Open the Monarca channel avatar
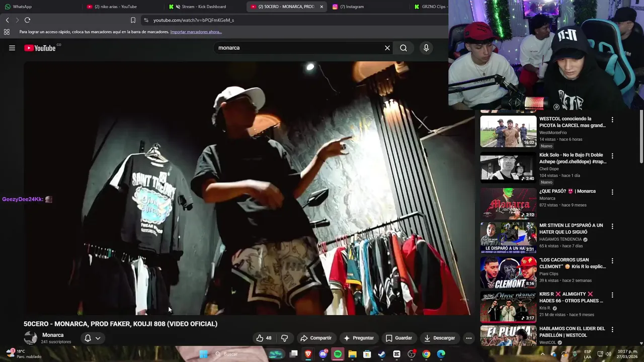The height and width of the screenshot is (362, 644). (30, 338)
